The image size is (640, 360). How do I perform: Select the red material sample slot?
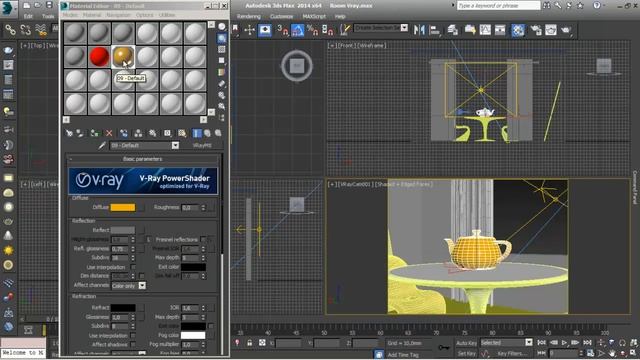(x=99, y=56)
